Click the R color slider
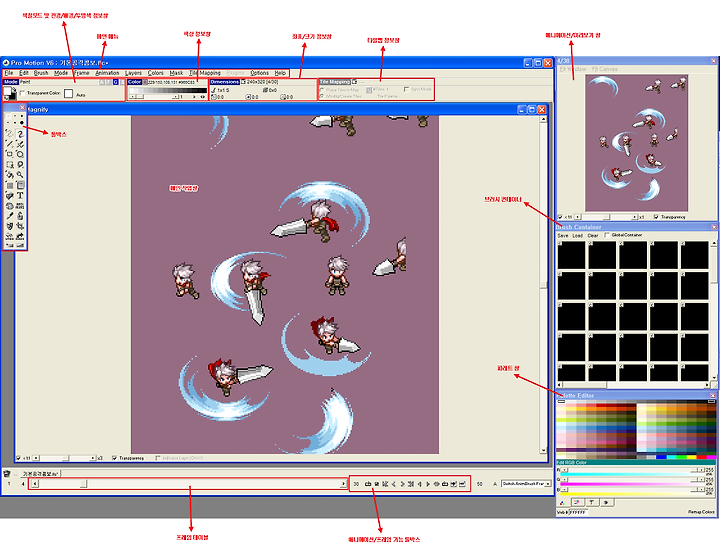This screenshot has width=720, height=554. (632, 470)
